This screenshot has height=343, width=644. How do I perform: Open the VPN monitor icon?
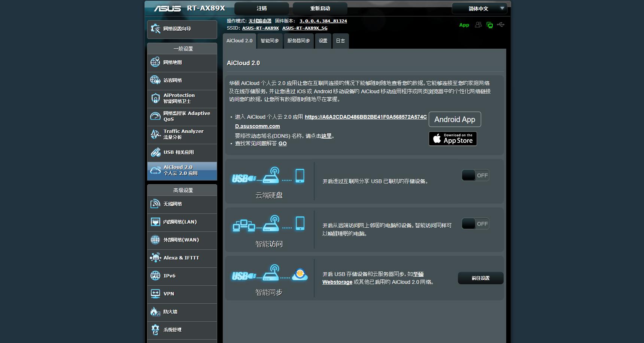click(x=155, y=294)
